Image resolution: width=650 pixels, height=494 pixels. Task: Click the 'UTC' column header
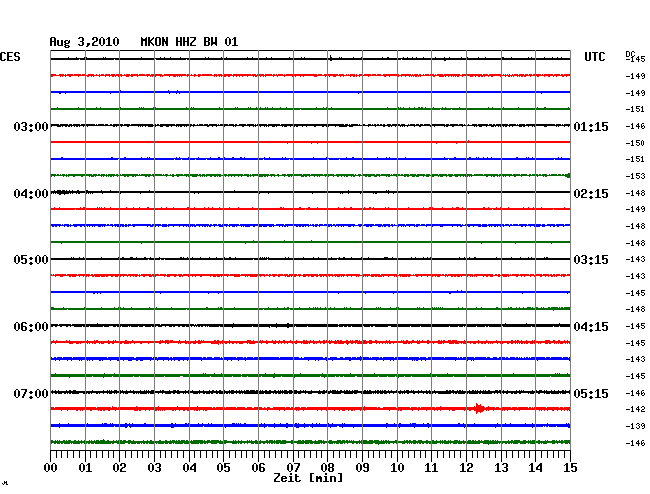[x=594, y=57]
